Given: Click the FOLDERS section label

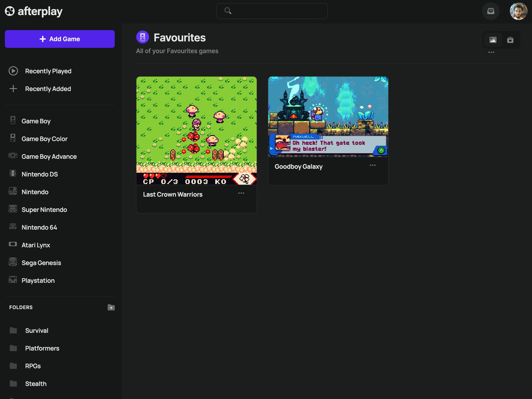Looking at the screenshot, I should click(21, 307).
